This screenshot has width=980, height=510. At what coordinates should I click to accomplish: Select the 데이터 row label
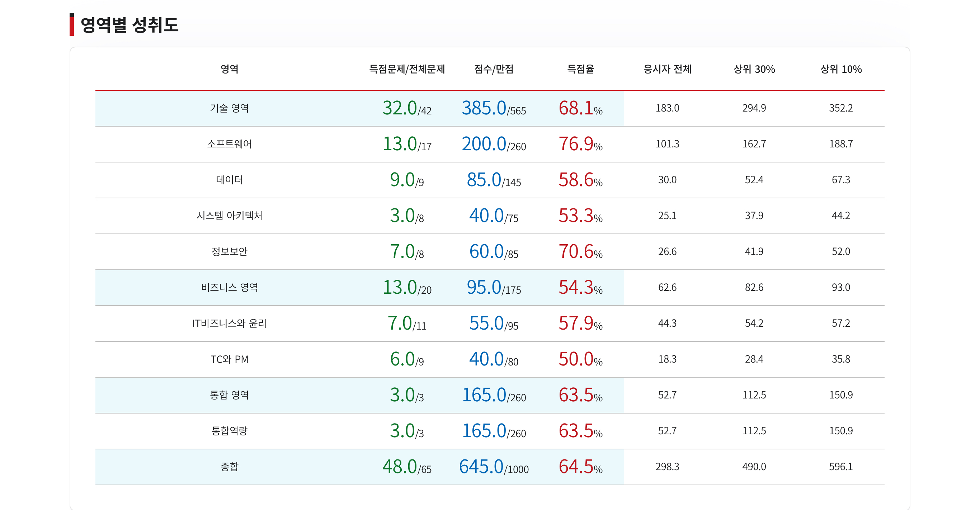coord(230,180)
